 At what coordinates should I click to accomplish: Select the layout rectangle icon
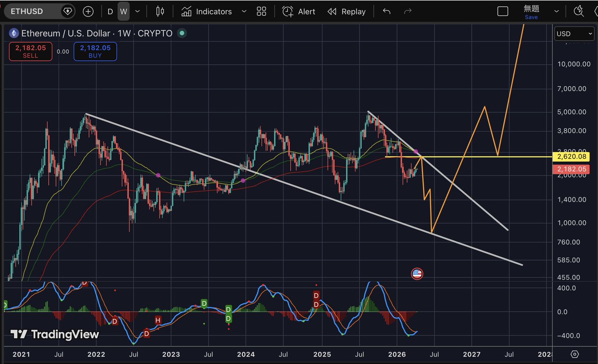pos(503,11)
